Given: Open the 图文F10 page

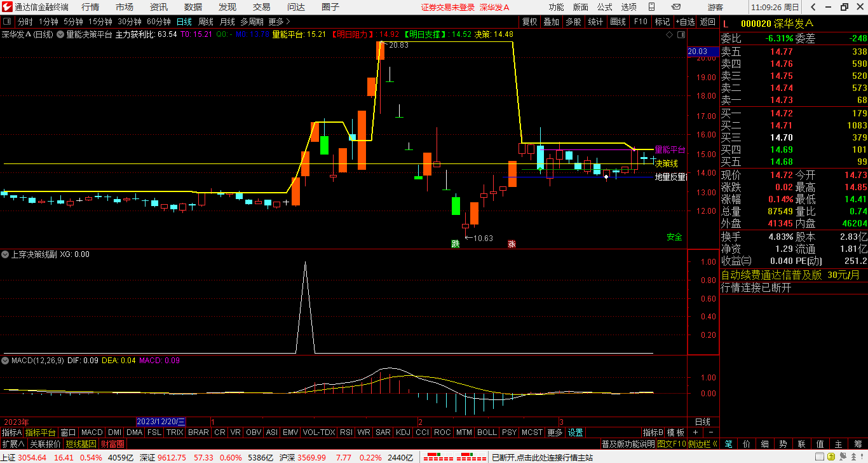Looking at the screenshot, I should [x=671, y=444].
